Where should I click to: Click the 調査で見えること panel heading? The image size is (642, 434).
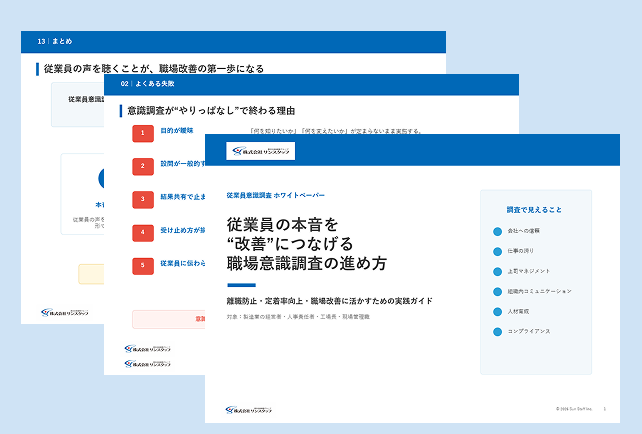click(x=534, y=210)
